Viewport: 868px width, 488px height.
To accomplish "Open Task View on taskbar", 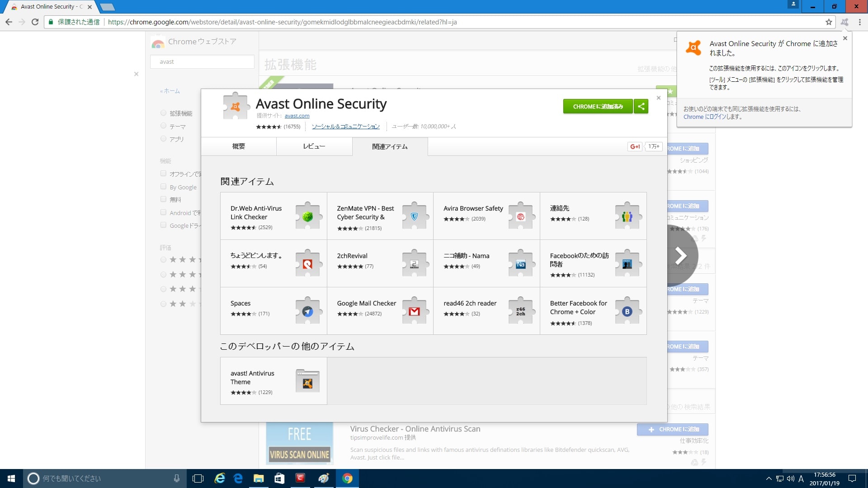I will pyautogui.click(x=198, y=479).
